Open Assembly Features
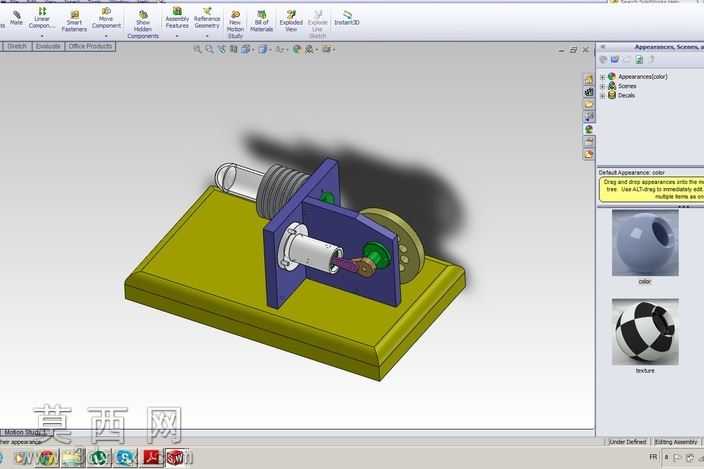The image size is (704, 469). (x=177, y=18)
